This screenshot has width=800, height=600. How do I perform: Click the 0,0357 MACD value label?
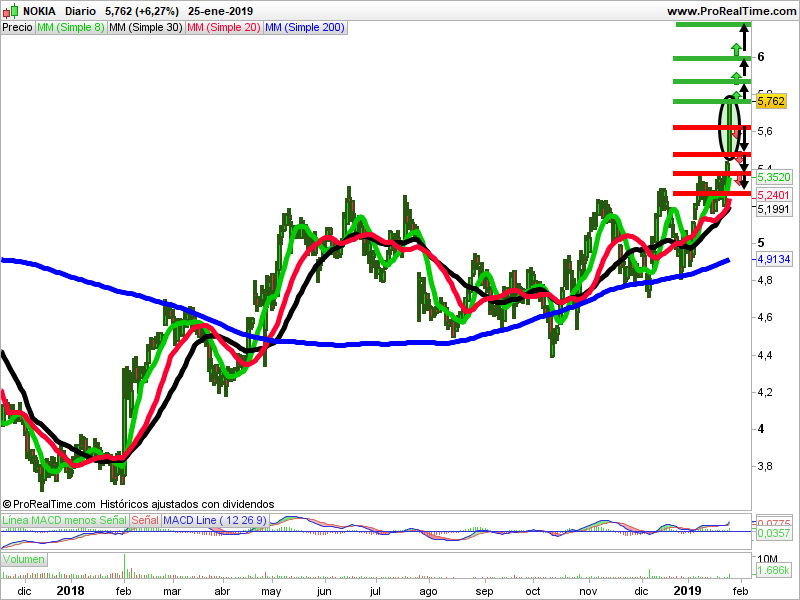point(774,533)
